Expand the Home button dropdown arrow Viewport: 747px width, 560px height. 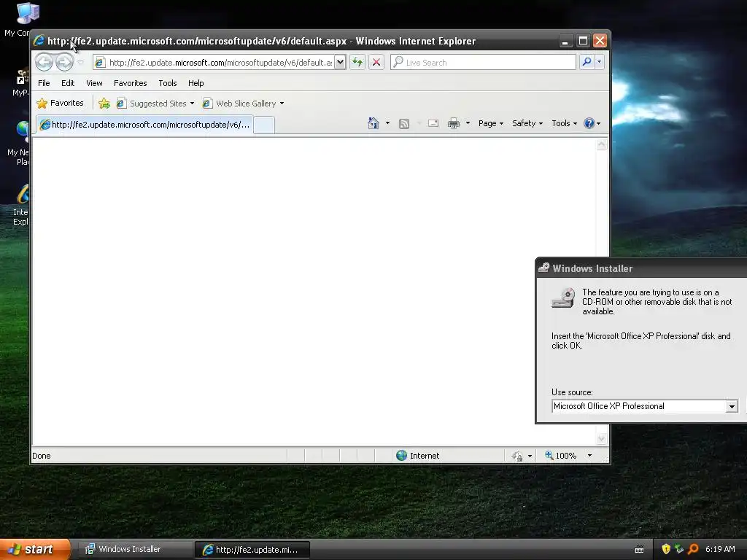[387, 123]
